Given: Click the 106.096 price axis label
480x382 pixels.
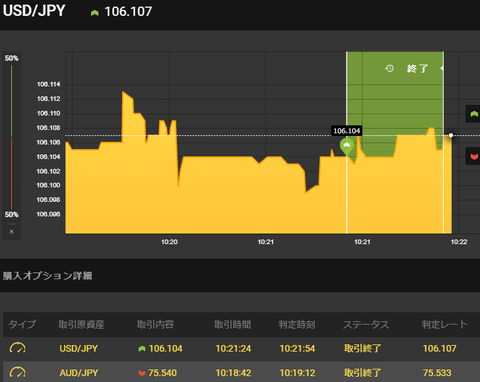Looking at the screenshot, I should tap(48, 214).
